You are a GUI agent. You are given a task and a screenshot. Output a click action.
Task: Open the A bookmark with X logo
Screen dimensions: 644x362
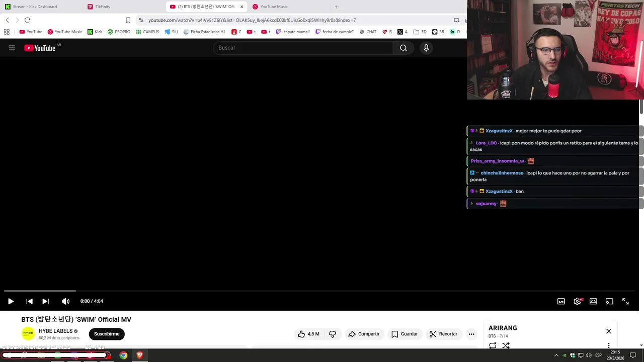(403, 32)
